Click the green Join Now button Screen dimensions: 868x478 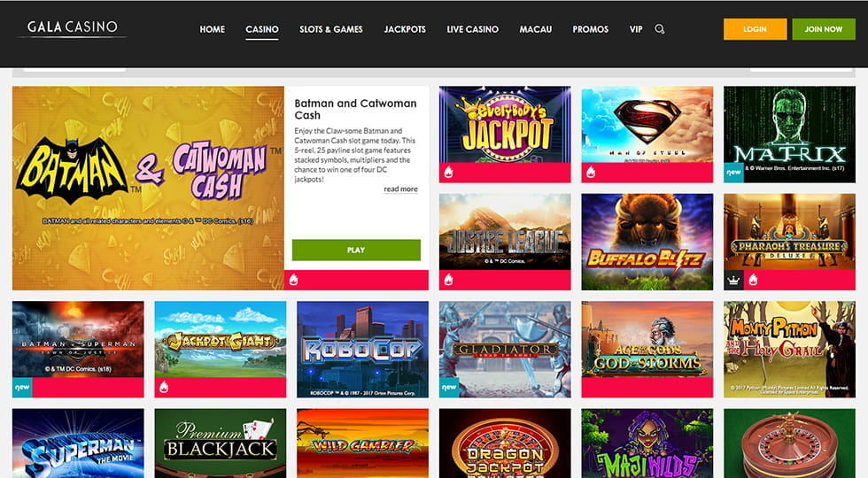[824, 29]
